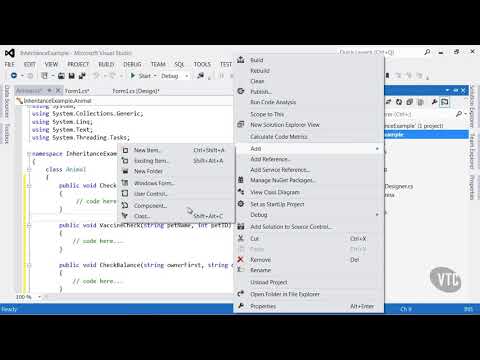
Task: Click the Find in Files toolbar icon
Action: tap(200, 76)
